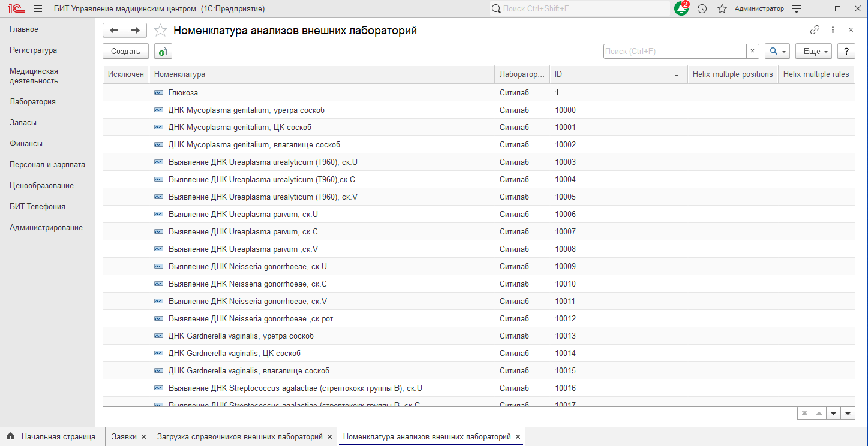
Task: Click the favorites star in title bar
Action: click(x=722, y=9)
